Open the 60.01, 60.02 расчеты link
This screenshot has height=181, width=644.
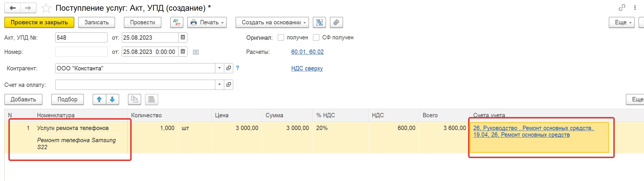[x=307, y=52]
